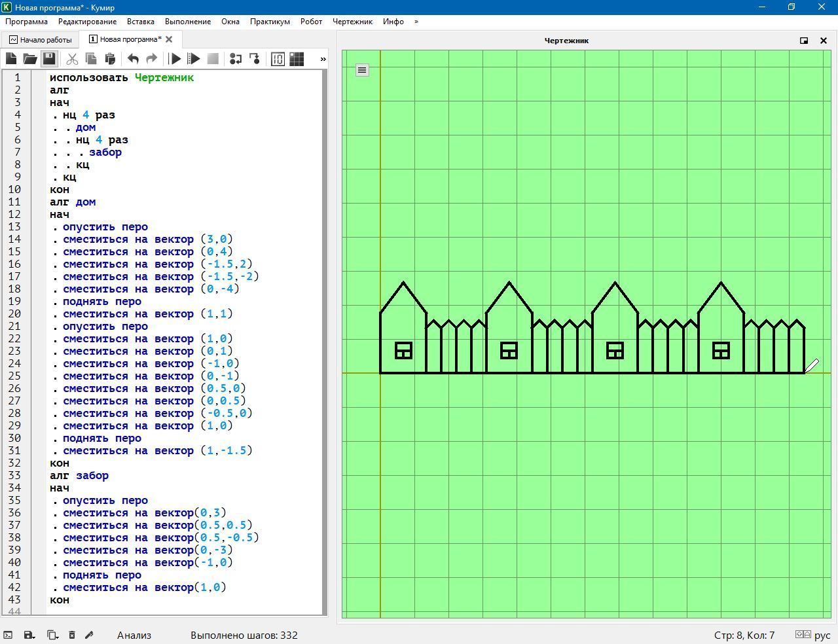Toggle the console icon in status bar
The image size is (838, 644).
pos(8,635)
